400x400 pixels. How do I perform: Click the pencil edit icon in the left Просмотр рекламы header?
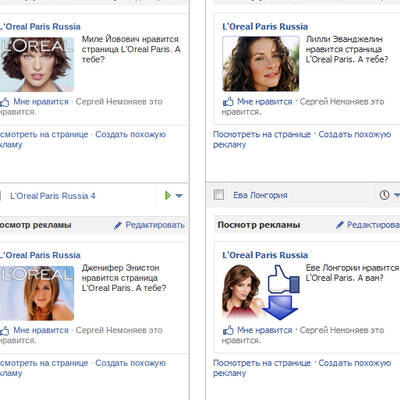coord(117,225)
